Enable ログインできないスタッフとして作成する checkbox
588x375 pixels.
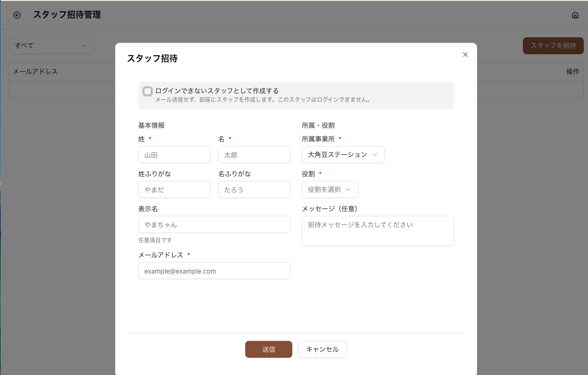(148, 91)
